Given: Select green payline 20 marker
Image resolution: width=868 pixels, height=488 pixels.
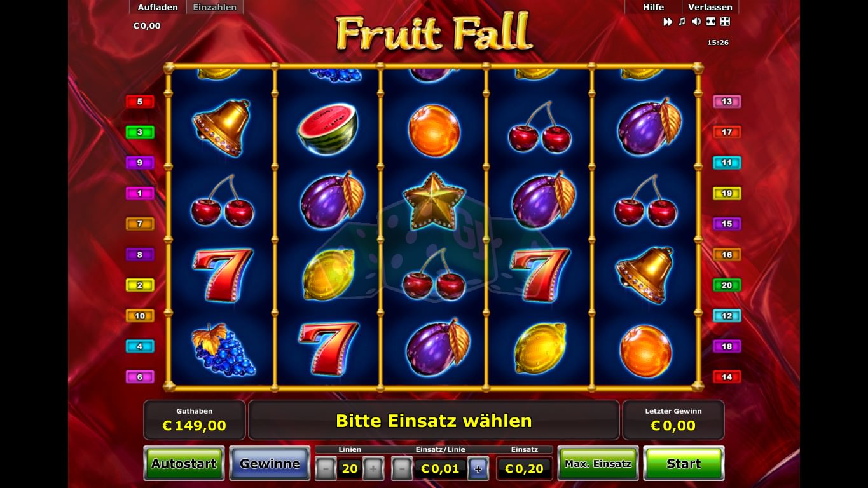Looking at the screenshot, I should (x=727, y=285).
